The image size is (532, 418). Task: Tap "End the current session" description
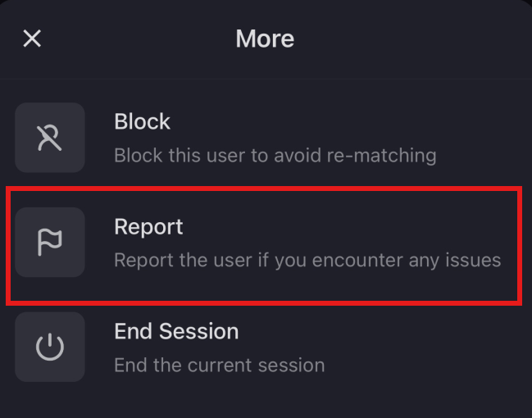tap(219, 365)
